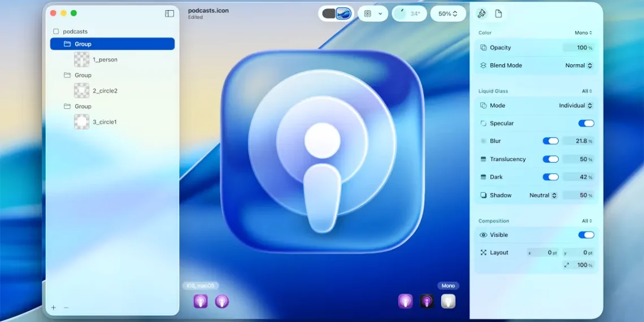Click the Opacity icon in Color section
This screenshot has height=322, width=644.
[484, 47]
